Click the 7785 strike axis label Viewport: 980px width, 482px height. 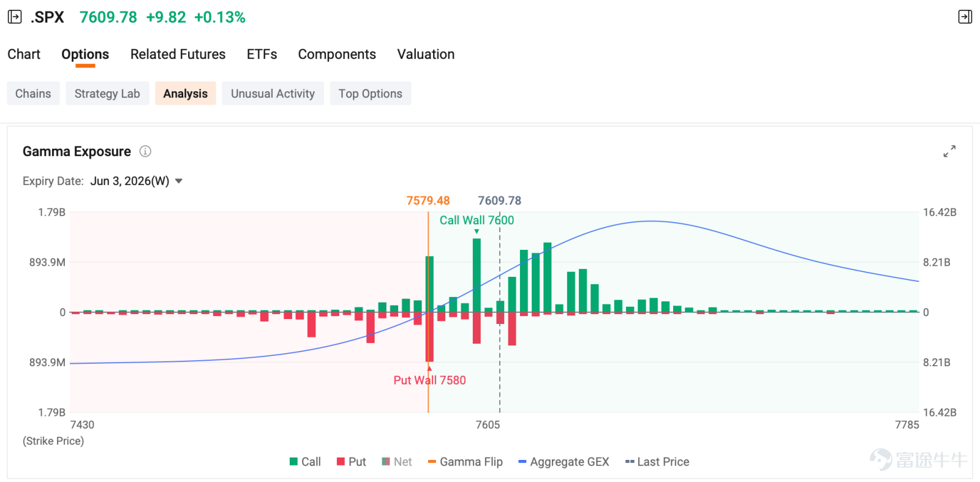pos(907,425)
